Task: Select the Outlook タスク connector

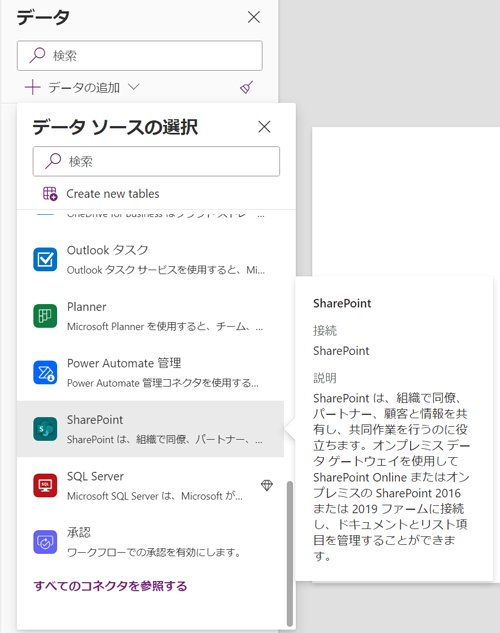Action: pos(150,260)
